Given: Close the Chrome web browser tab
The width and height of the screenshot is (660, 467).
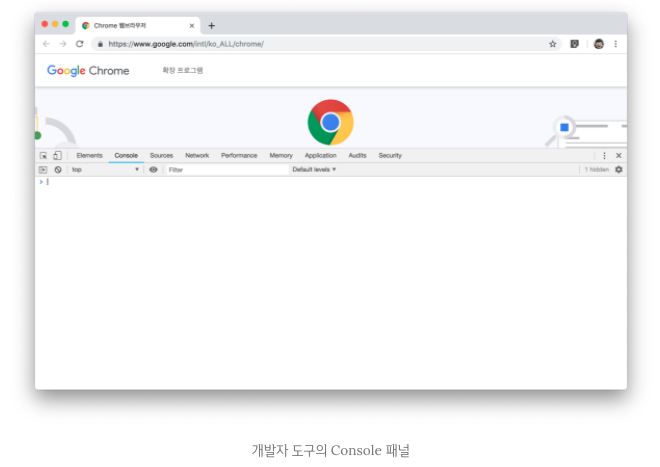Looking at the screenshot, I should click(192, 26).
